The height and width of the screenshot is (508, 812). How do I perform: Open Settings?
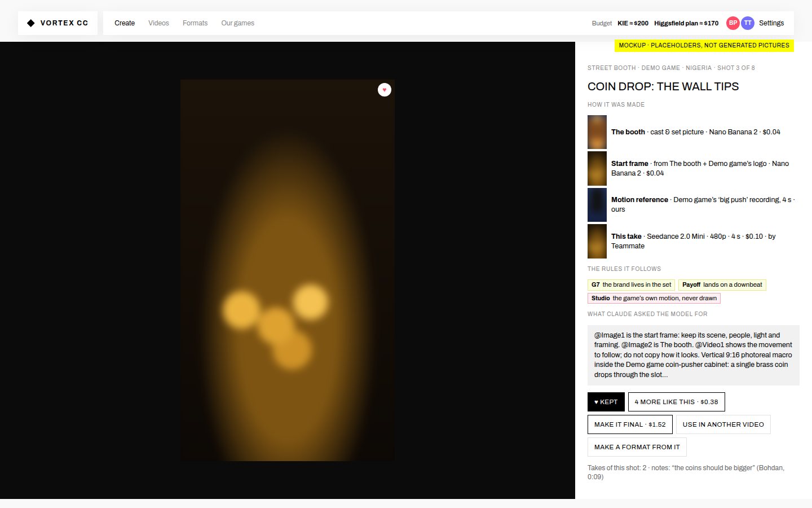pos(771,23)
